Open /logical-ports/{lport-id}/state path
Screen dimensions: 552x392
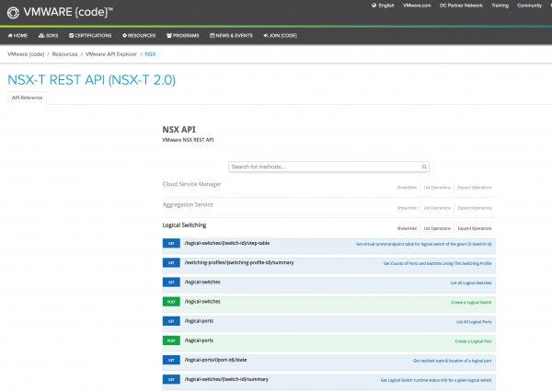215,360
